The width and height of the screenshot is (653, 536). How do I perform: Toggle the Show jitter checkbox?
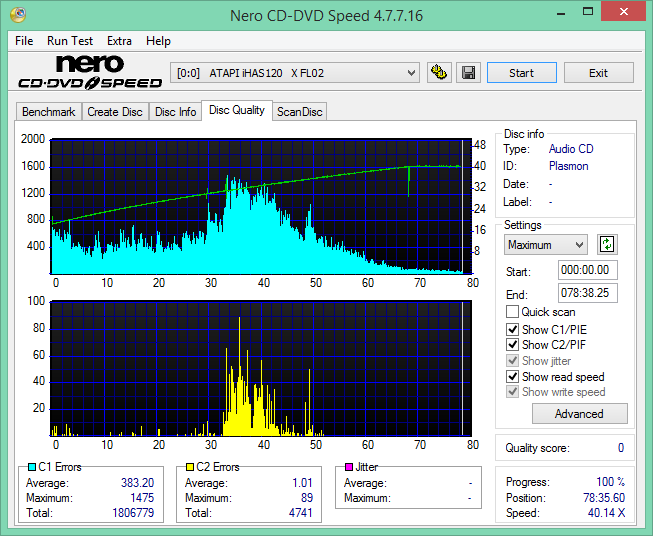coord(512,360)
